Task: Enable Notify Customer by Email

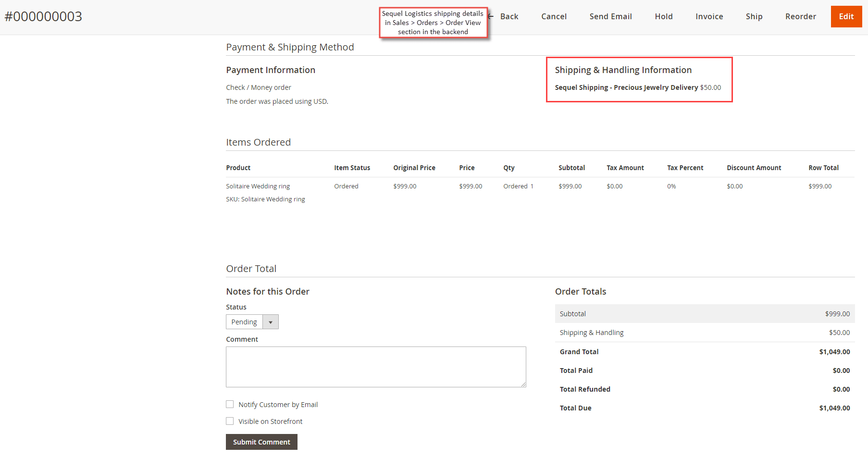Action: (230, 404)
